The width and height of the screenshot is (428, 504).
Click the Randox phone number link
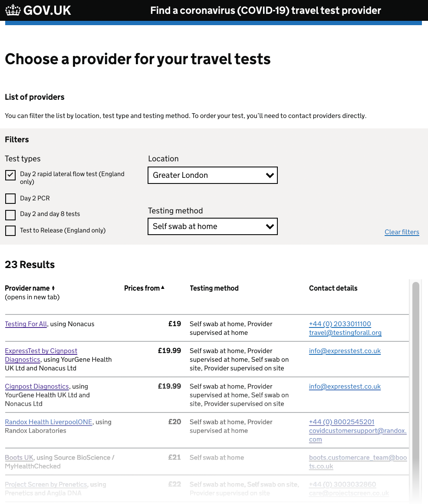click(341, 422)
